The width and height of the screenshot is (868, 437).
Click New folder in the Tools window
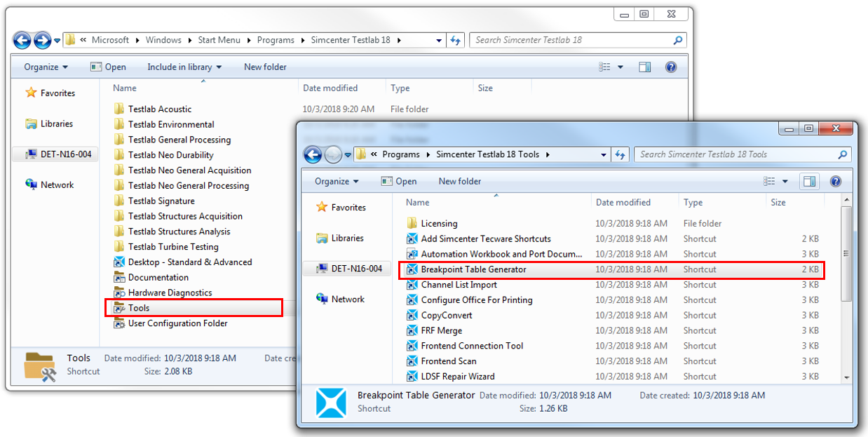[459, 181]
